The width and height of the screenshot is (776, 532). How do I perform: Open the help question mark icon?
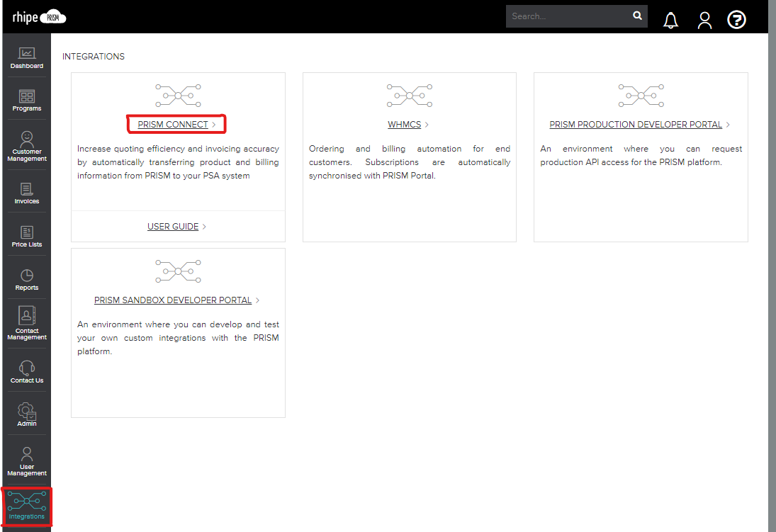pyautogui.click(x=736, y=20)
